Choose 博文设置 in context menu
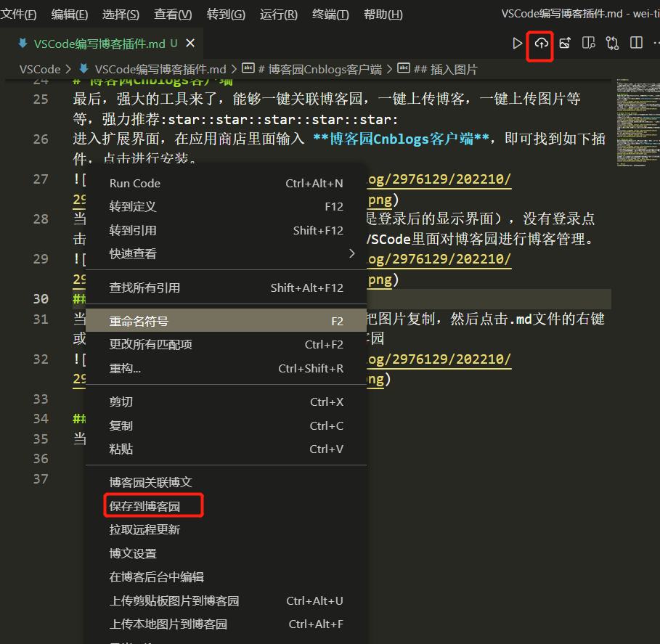660x644 pixels. (x=226, y=553)
